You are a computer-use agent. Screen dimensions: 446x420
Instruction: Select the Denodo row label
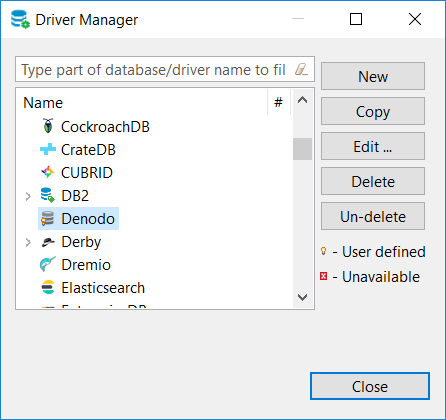click(x=88, y=219)
